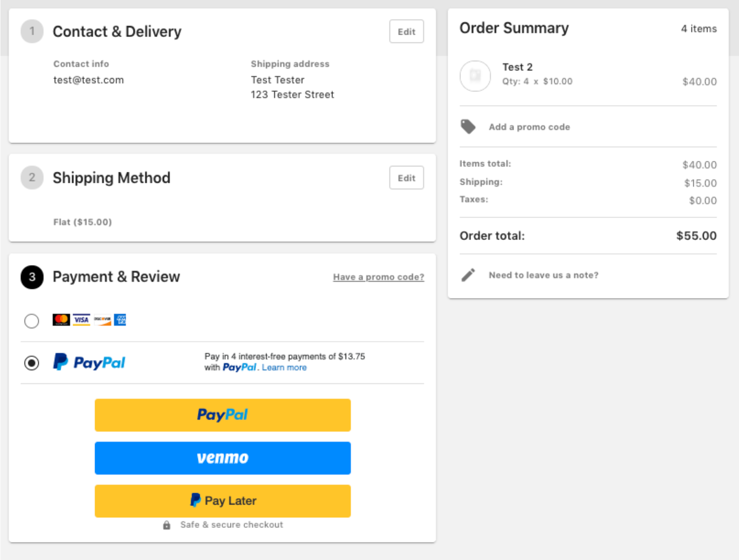Pay with the blue Venmo button

click(x=223, y=458)
